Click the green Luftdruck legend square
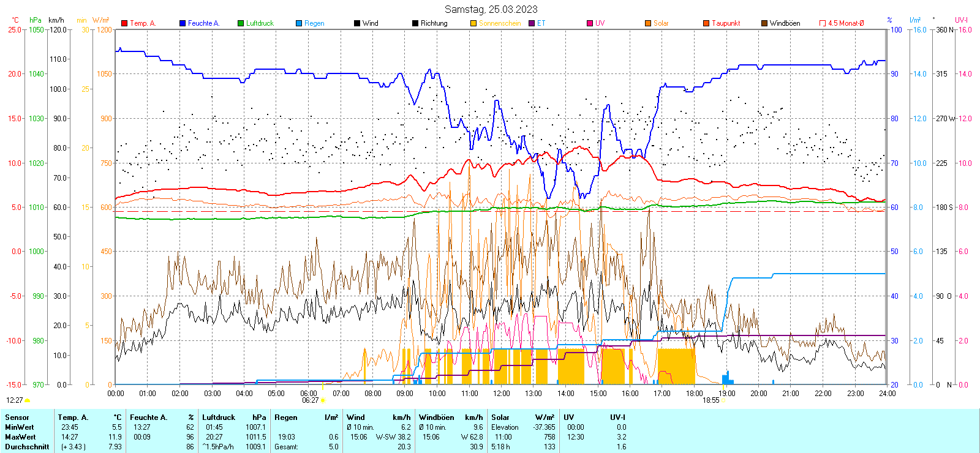 (x=241, y=23)
